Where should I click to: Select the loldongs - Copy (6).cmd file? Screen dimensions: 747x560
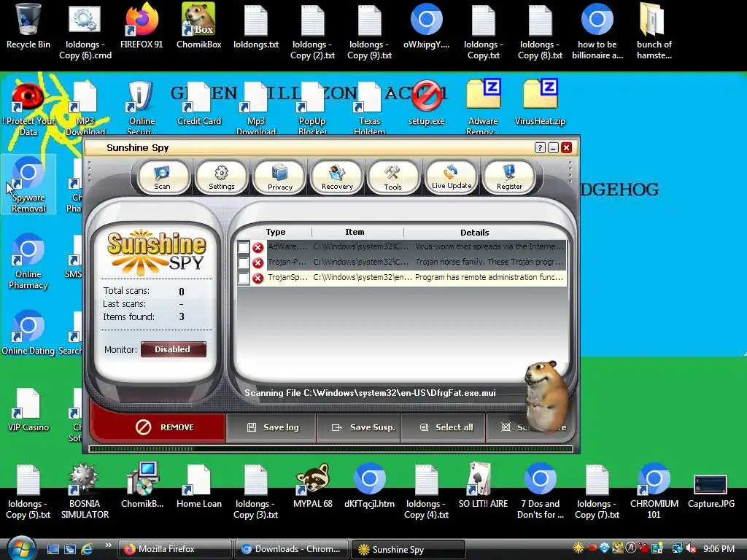85,31
